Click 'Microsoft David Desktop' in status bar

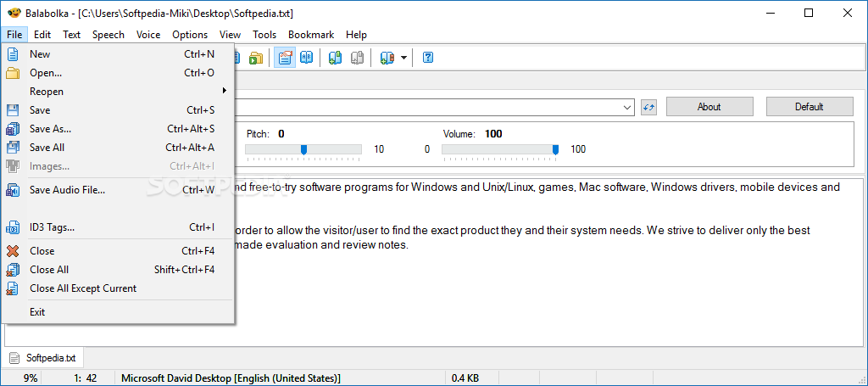click(231, 378)
